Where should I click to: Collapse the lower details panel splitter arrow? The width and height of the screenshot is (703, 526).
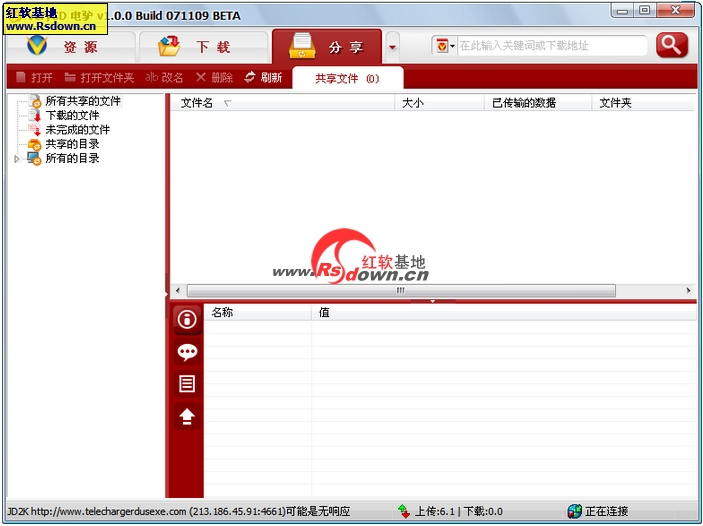(x=433, y=301)
